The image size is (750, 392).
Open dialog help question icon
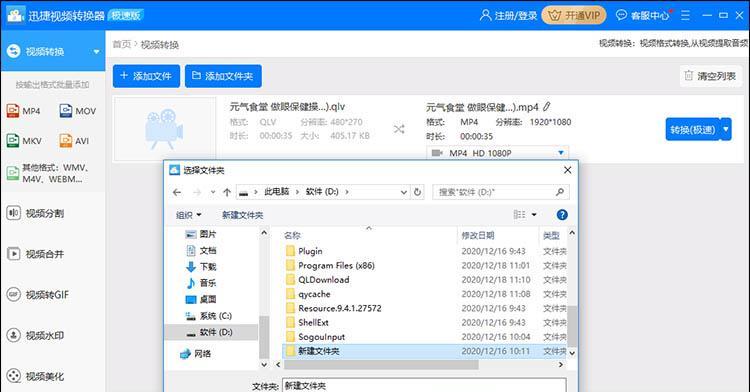(562, 215)
